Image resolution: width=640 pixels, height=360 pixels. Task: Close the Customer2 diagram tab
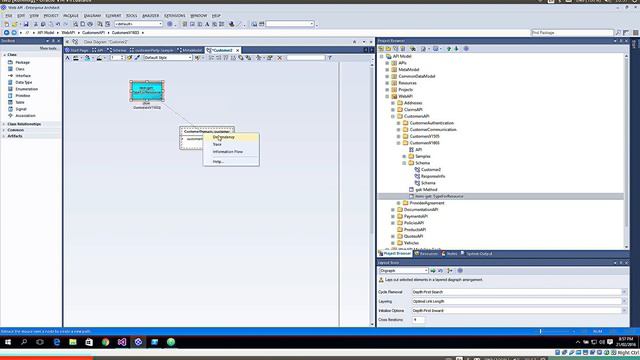click(238, 50)
